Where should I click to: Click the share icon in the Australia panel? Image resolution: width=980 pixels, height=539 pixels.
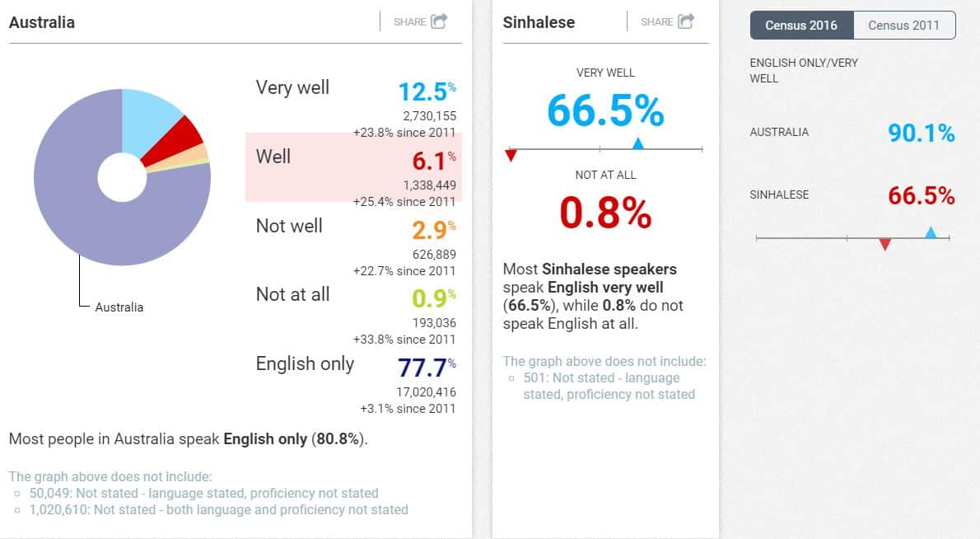tap(440, 21)
